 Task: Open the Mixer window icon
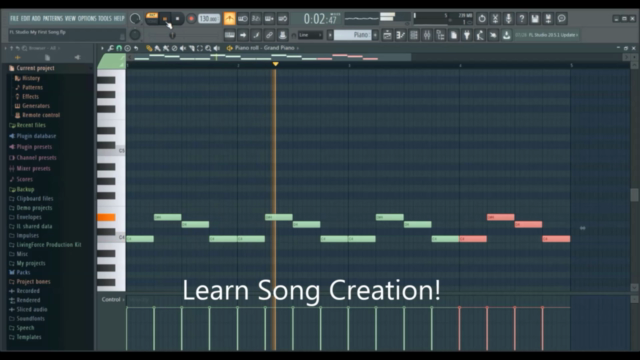coord(427,35)
